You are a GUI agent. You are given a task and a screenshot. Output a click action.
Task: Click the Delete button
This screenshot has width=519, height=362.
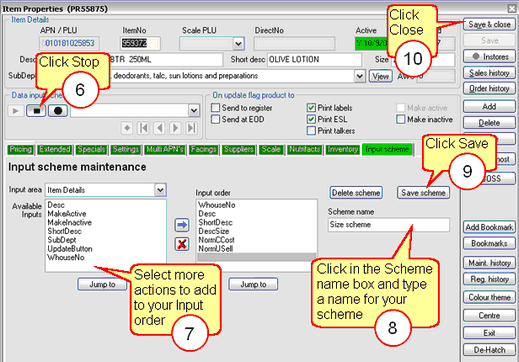pyautogui.click(x=489, y=123)
